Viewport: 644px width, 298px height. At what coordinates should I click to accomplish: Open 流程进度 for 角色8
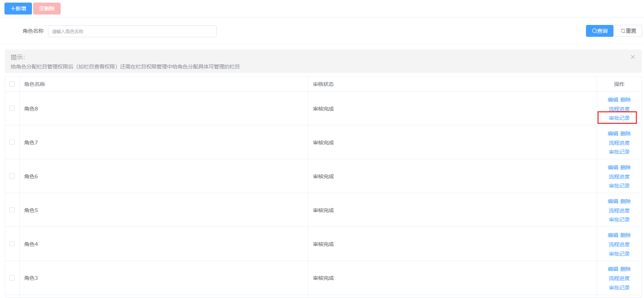coord(619,109)
